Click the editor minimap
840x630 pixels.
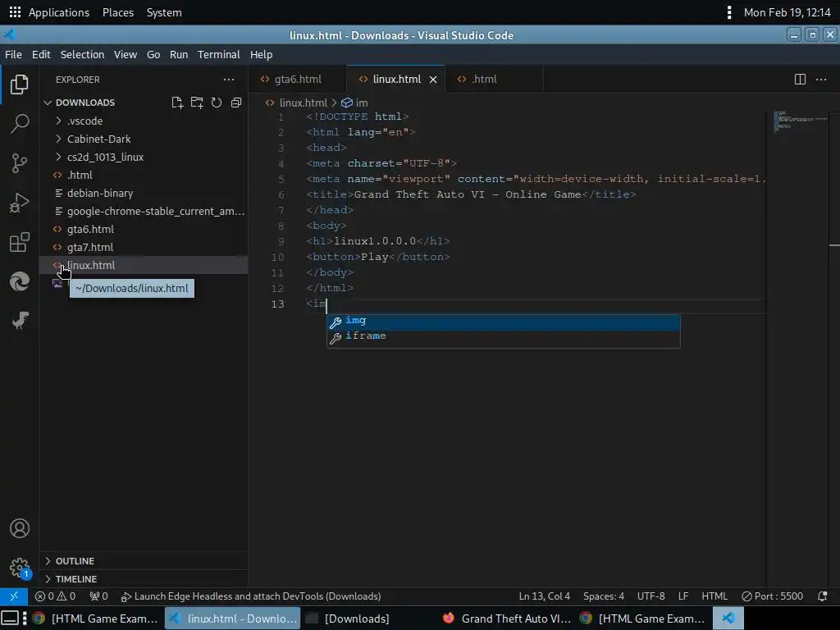(800, 122)
